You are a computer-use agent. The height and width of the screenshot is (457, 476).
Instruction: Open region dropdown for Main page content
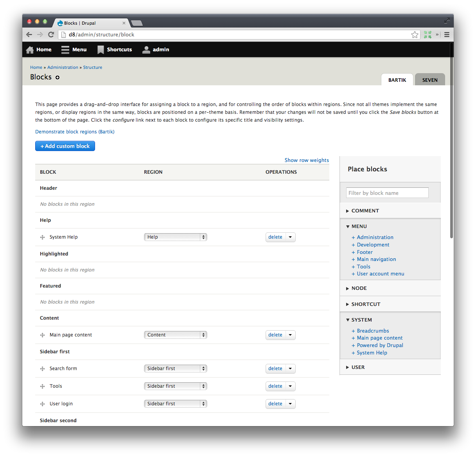175,335
